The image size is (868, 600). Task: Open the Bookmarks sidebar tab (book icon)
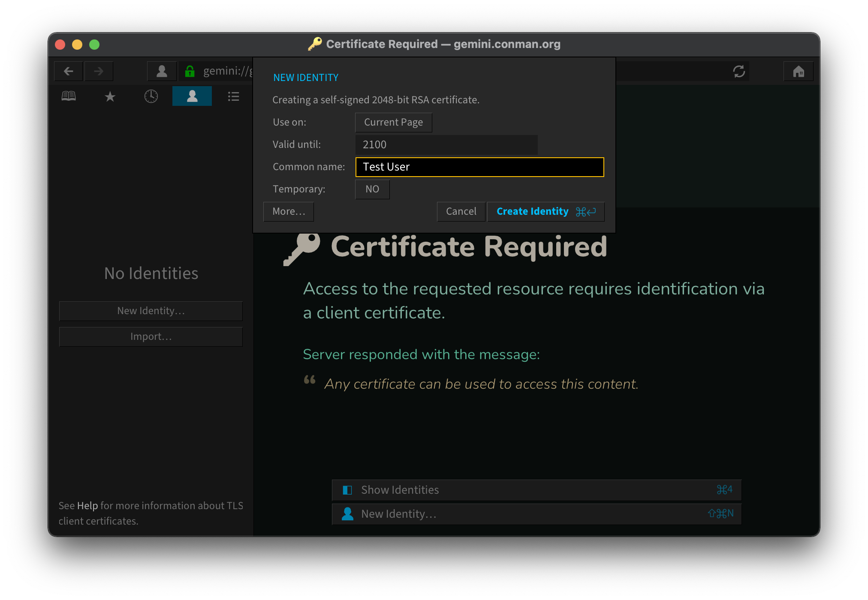click(69, 96)
